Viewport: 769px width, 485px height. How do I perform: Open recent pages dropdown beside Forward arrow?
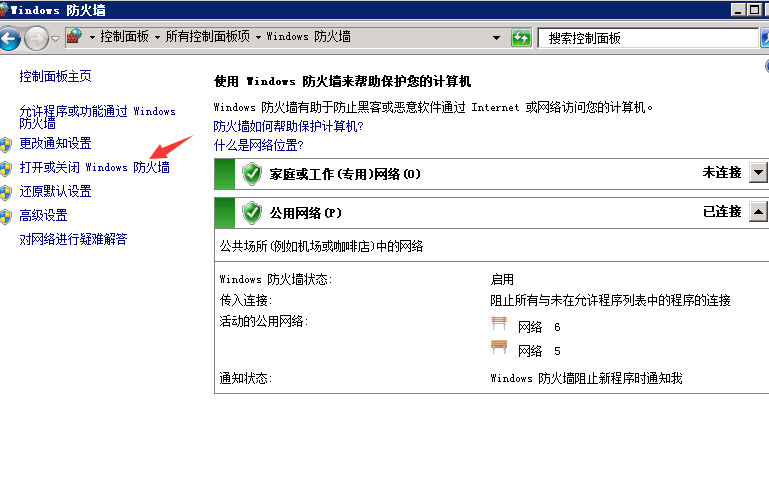click(x=55, y=39)
